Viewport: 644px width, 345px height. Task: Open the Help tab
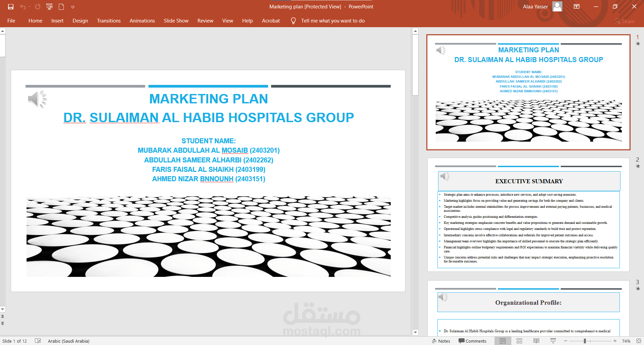248,21
